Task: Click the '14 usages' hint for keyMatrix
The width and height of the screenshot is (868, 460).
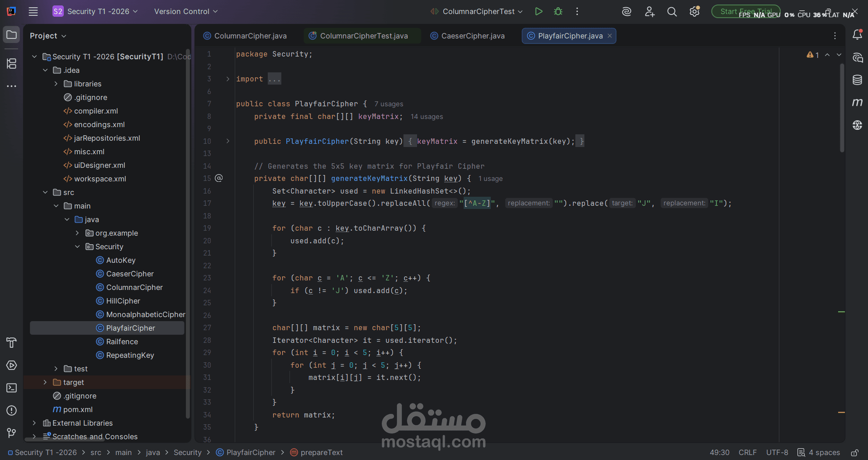Action: coord(427,117)
